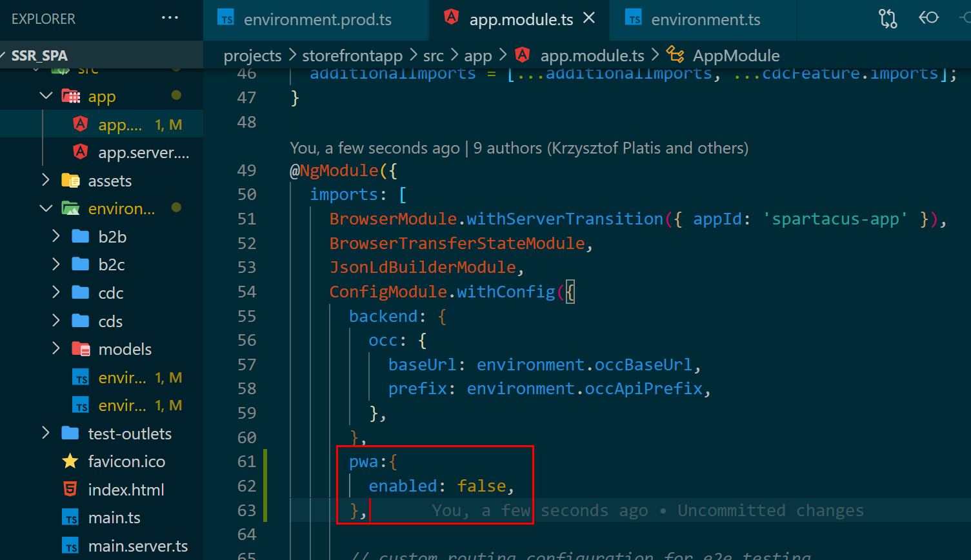The width and height of the screenshot is (971, 560).
Task: Click compare changes icon in editor toolbar
Action: [888, 19]
